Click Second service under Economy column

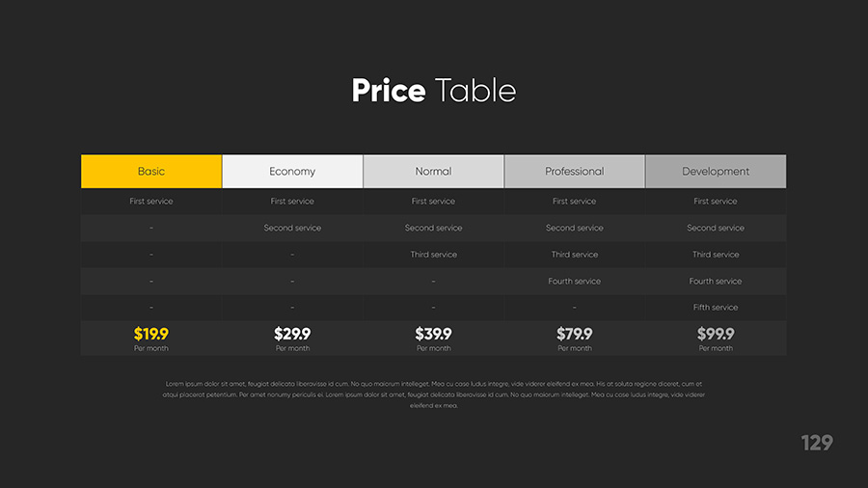tap(292, 229)
